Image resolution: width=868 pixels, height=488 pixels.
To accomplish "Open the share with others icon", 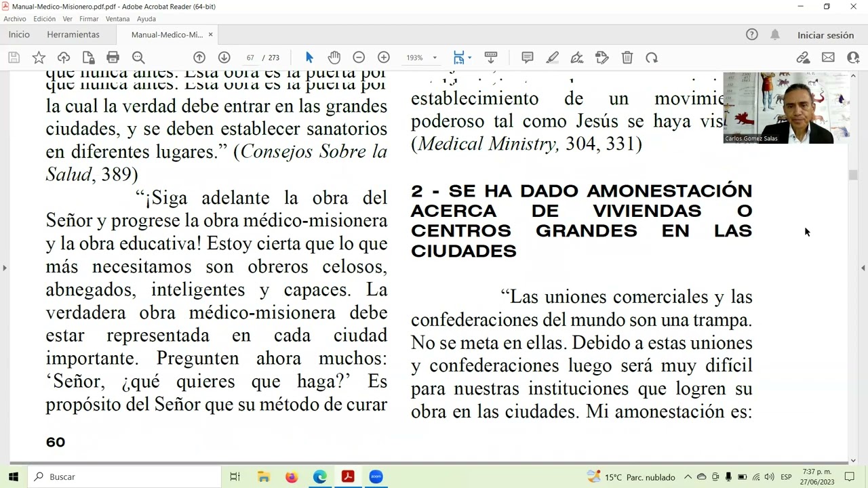I will [853, 58].
